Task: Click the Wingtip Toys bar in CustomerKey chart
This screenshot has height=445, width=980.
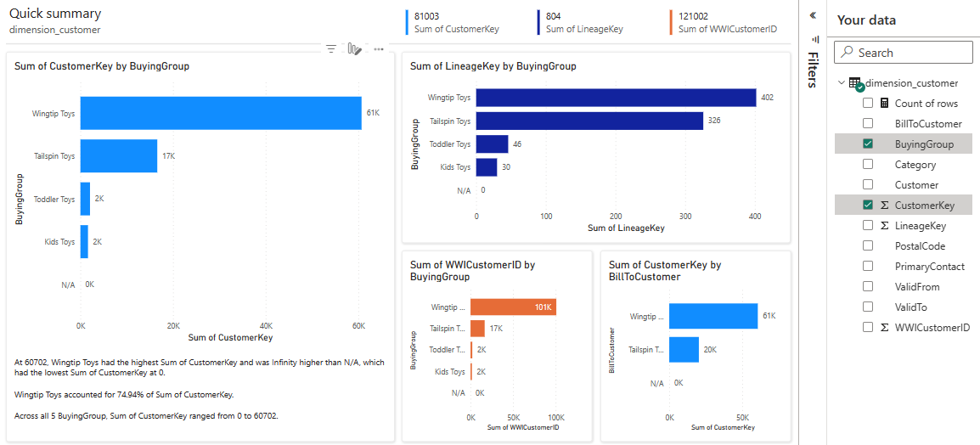Action: [x=221, y=113]
